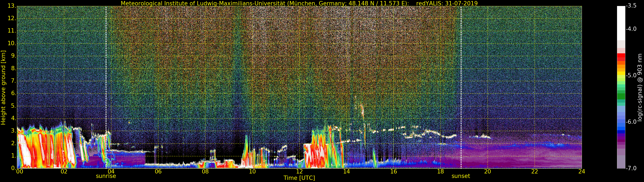
Task: Click the "sunset" label below the time axis
Action: click(461, 176)
